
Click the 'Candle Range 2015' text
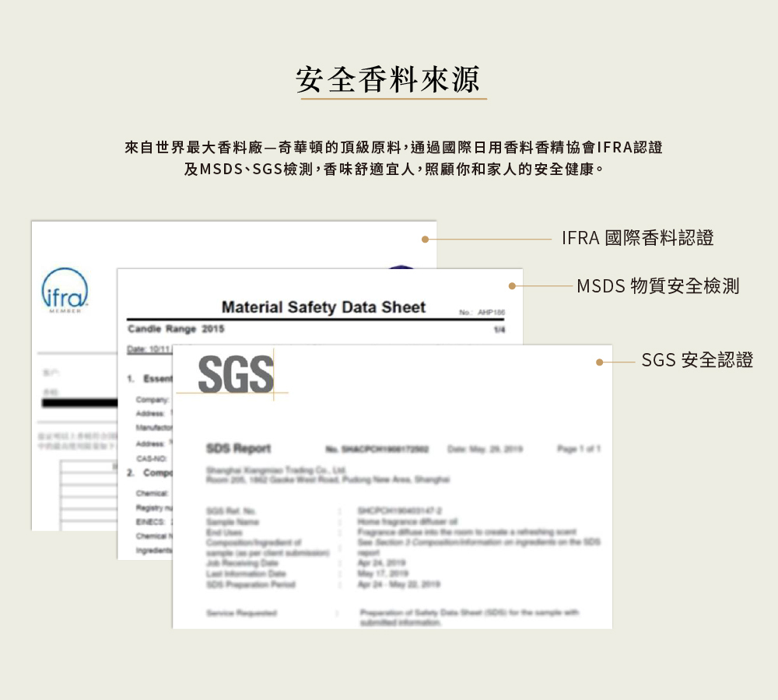(x=176, y=329)
